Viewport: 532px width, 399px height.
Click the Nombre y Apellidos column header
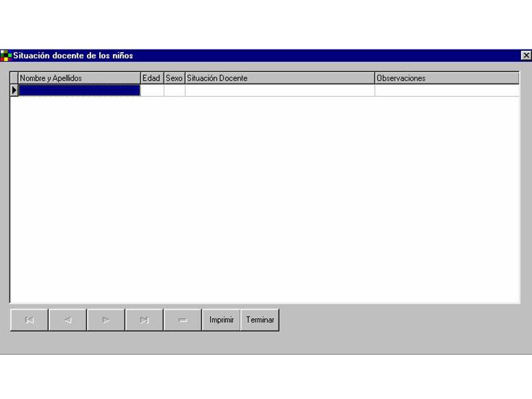click(79, 78)
